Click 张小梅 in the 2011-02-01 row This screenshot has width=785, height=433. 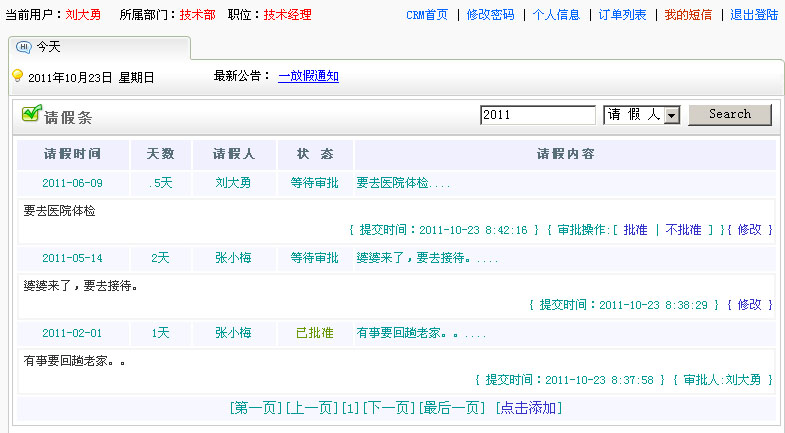233,333
